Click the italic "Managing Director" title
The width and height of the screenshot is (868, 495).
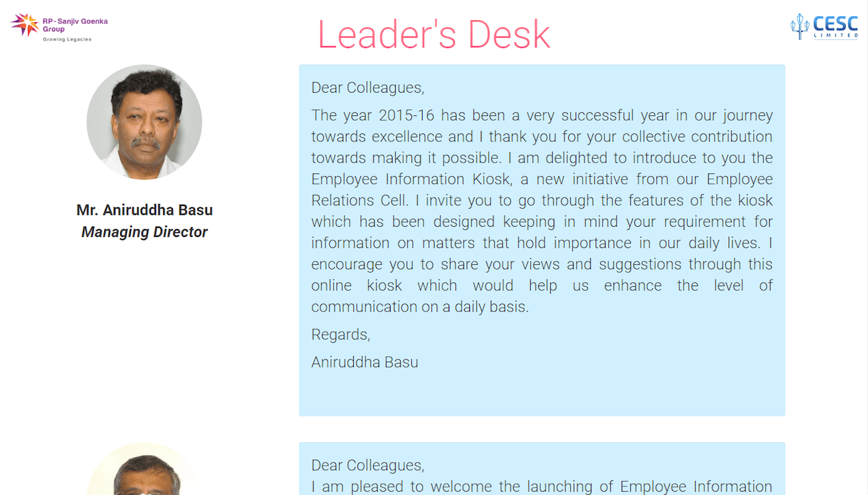coord(144,232)
